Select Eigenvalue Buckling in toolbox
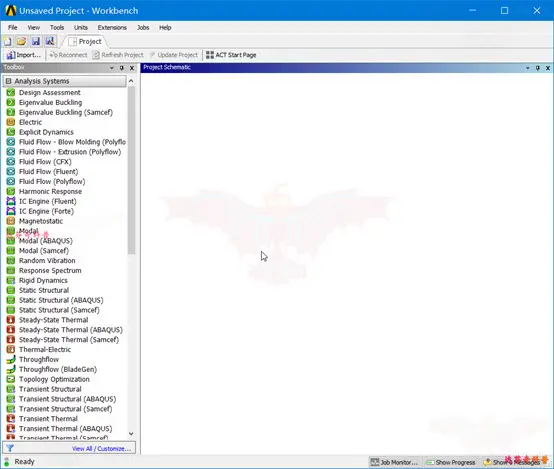Image resolution: width=554 pixels, height=469 pixels. [51, 102]
